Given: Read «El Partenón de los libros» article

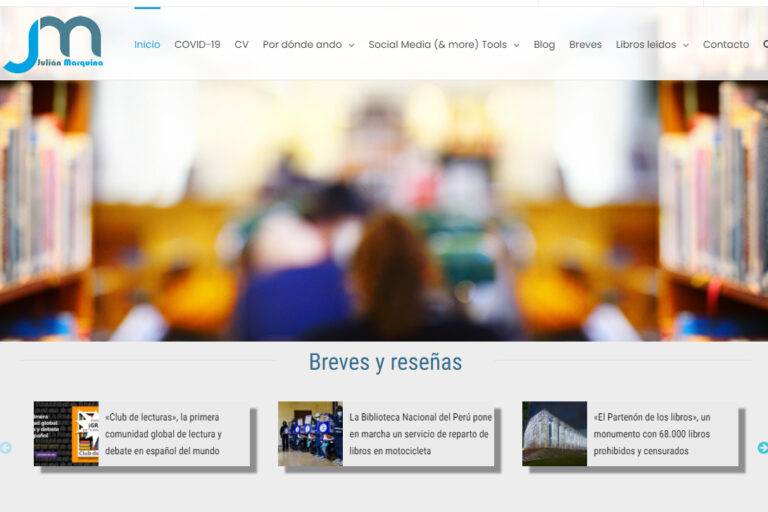Looking at the screenshot, I should [652, 434].
